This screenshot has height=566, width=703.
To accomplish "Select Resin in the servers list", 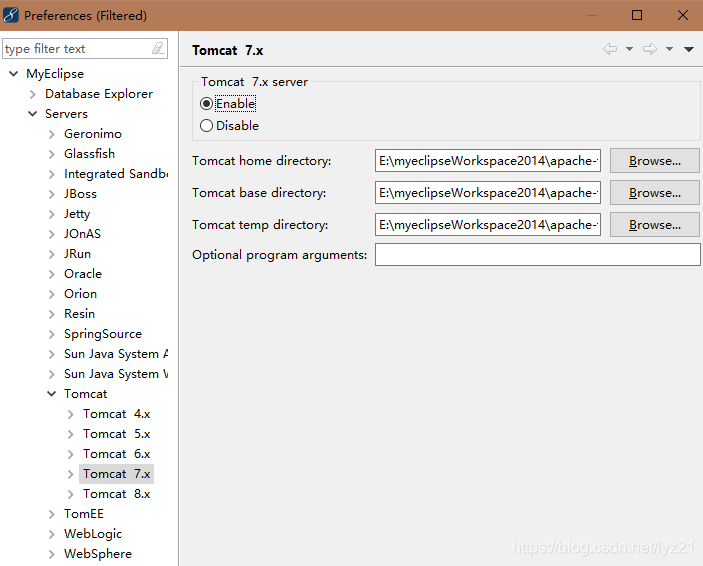I will (x=79, y=314).
